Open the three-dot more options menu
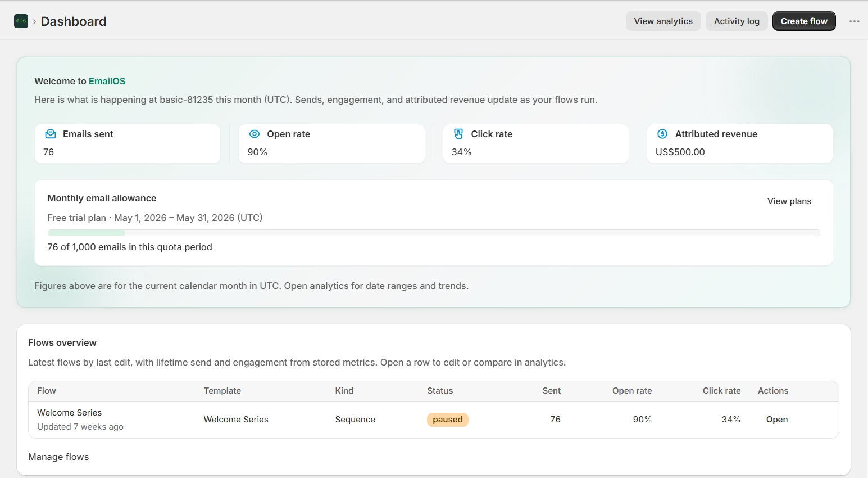Image resolution: width=868 pixels, height=478 pixels. click(x=854, y=21)
